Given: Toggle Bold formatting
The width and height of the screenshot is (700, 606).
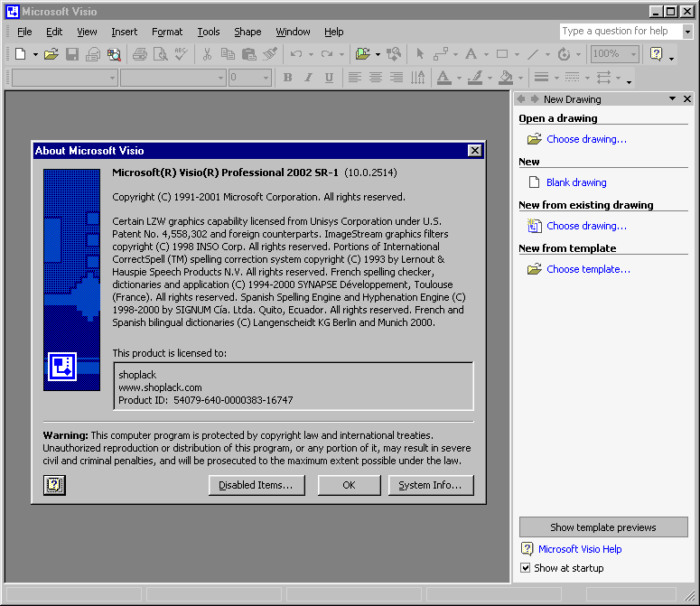Looking at the screenshot, I should pyautogui.click(x=288, y=78).
